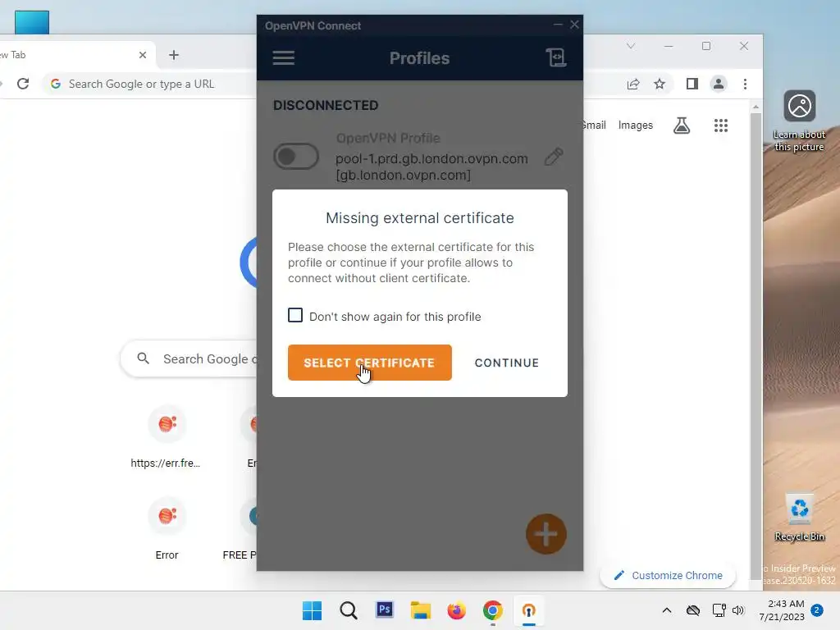Open Learn about this picture desktop icon
Screen dimensions: 840x630
click(799, 121)
